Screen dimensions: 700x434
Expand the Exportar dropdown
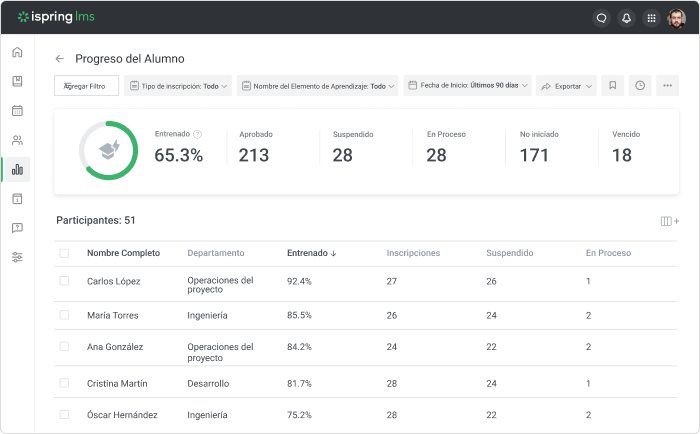(566, 86)
